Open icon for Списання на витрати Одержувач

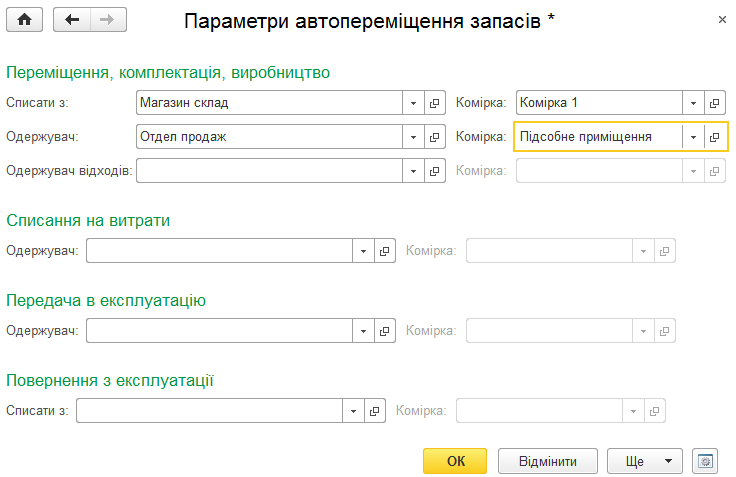point(384,251)
